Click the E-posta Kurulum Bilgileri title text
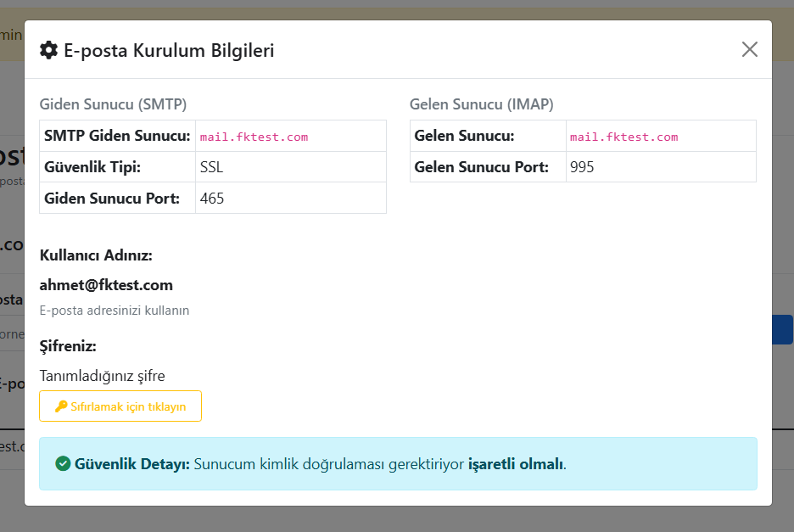 [169, 50]
